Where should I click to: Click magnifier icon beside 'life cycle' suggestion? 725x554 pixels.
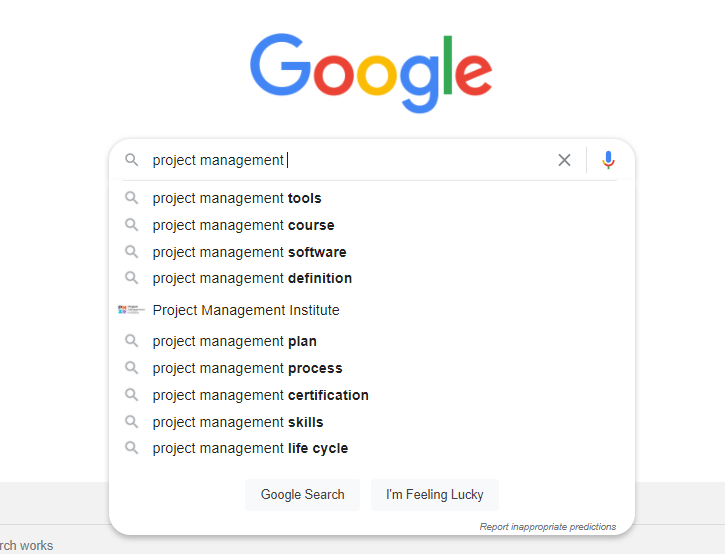131,448
